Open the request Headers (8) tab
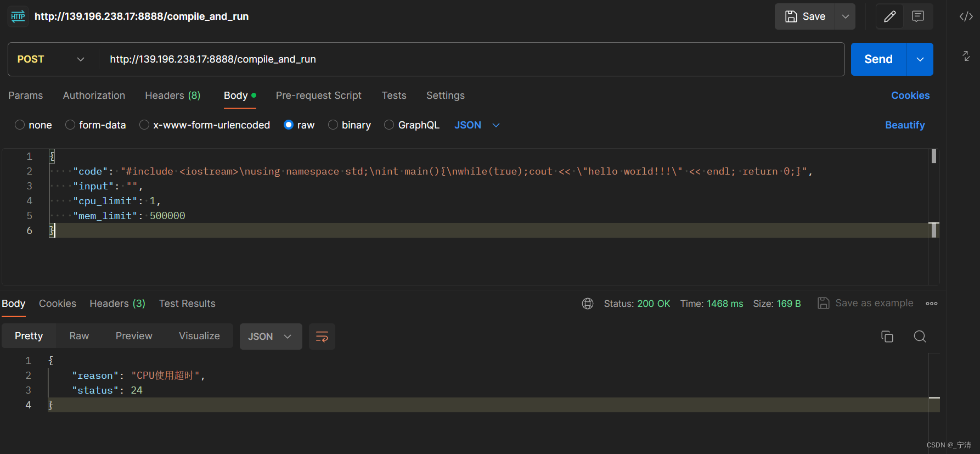 173,96
